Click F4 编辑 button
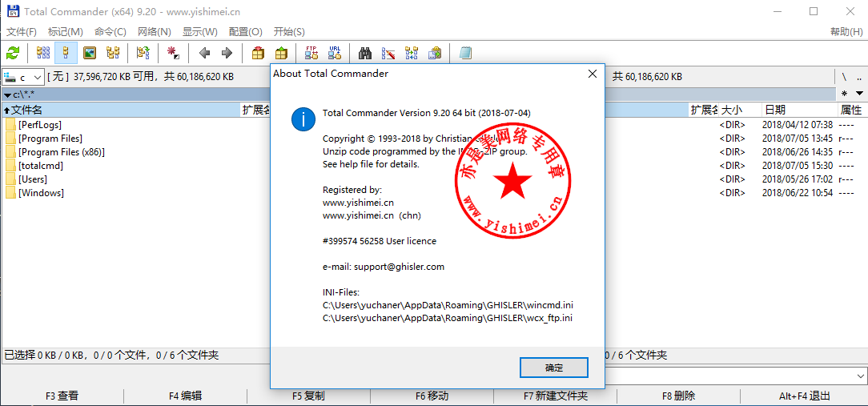Screen dimensions: 868x406 click(x=186, y=396)
